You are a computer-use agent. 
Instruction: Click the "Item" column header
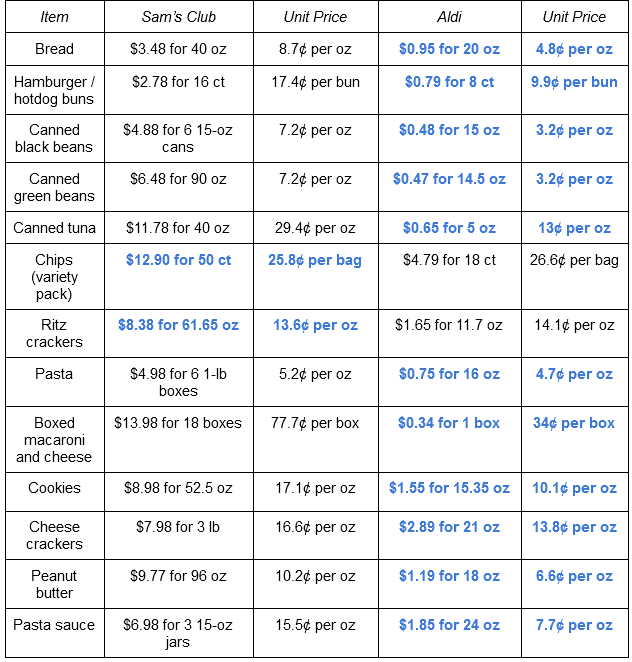coord(54,17)
